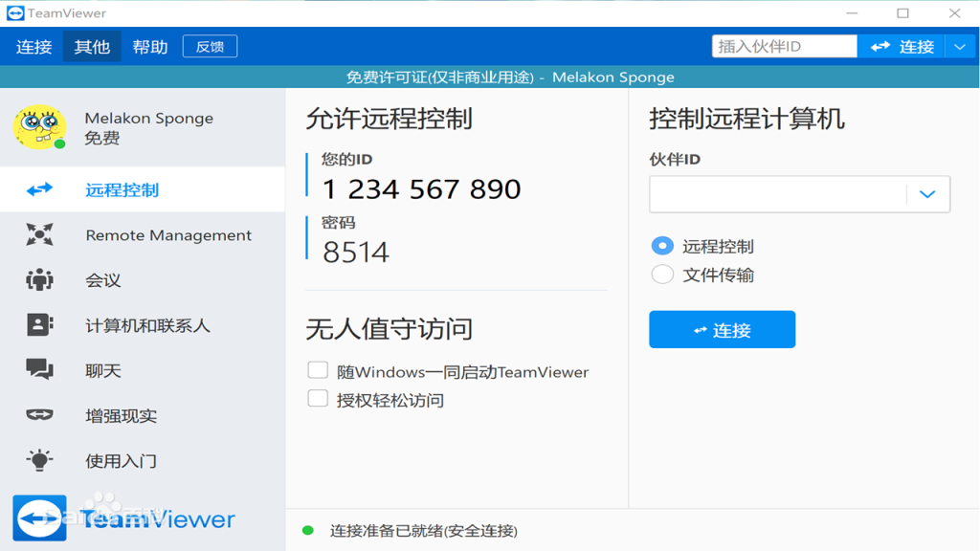Click the blue 连接 button under radio options
The image size is (980, 551).
[x=722, y=329]
